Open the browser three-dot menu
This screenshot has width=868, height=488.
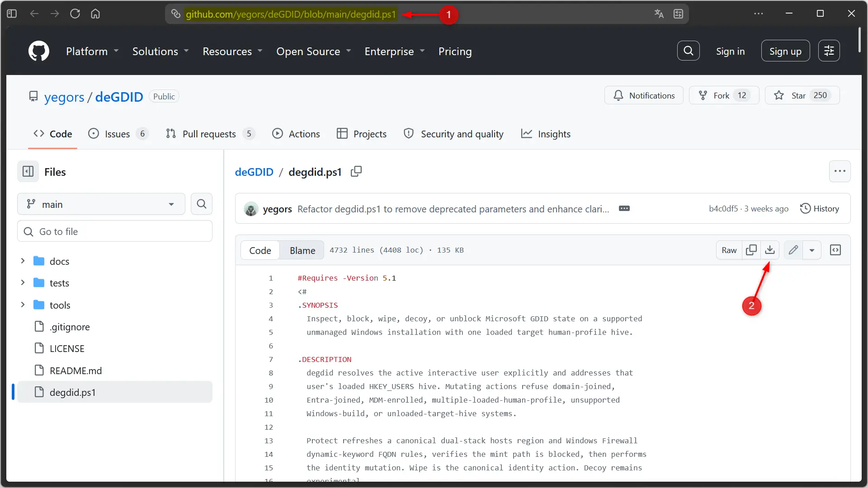pyautogui.click(x=759, y=14)
